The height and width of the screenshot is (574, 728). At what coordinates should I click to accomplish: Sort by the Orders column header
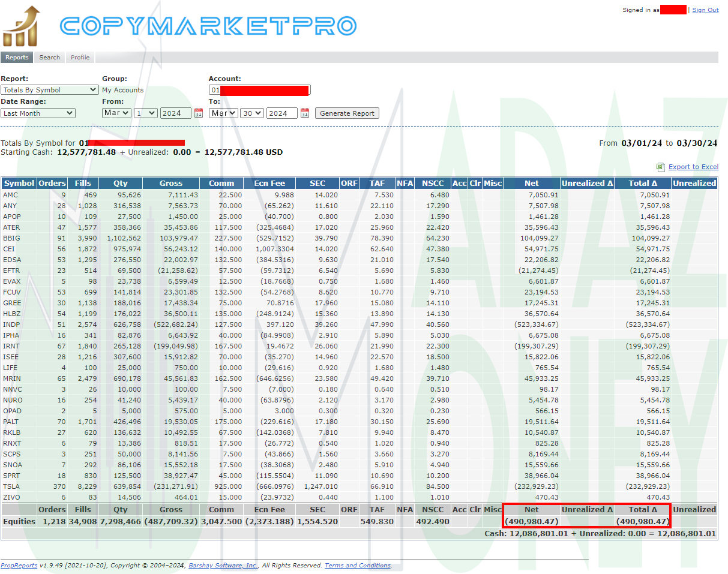click(x=52, y=184)
